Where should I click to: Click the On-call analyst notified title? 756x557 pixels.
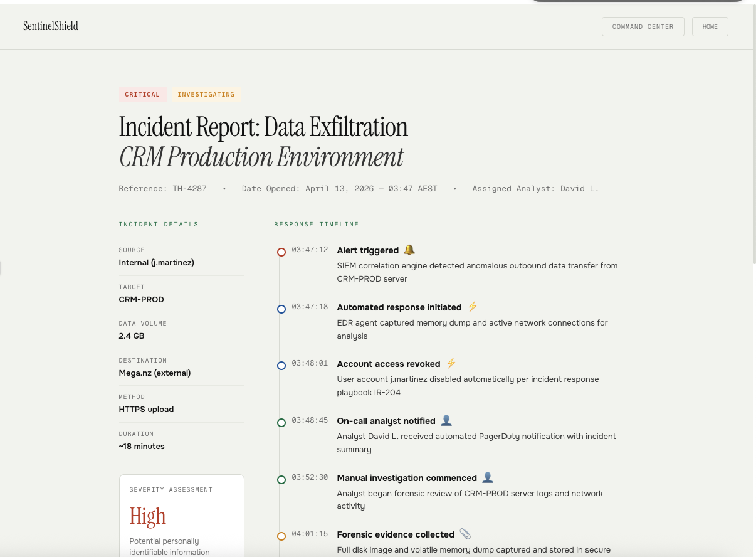coord(386,421)
